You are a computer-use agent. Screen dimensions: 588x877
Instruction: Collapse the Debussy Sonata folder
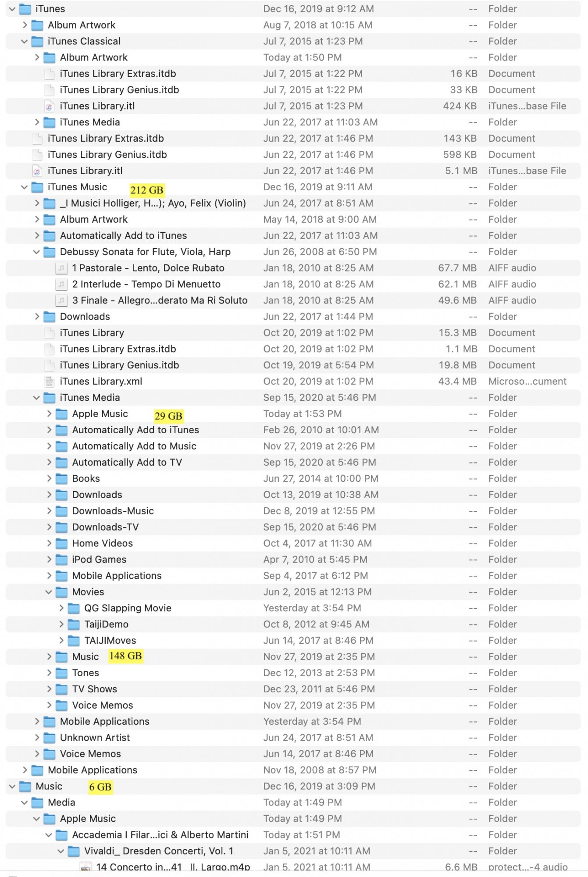[37, 252]
